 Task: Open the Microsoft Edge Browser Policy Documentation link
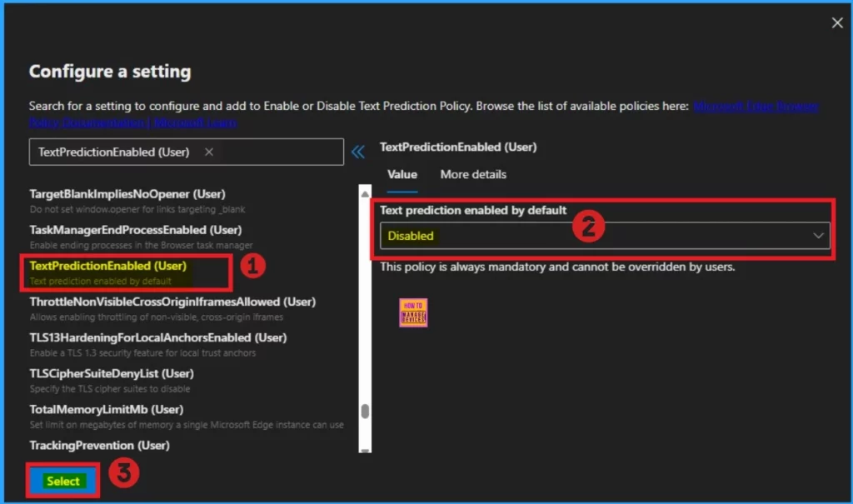(756, 106)
